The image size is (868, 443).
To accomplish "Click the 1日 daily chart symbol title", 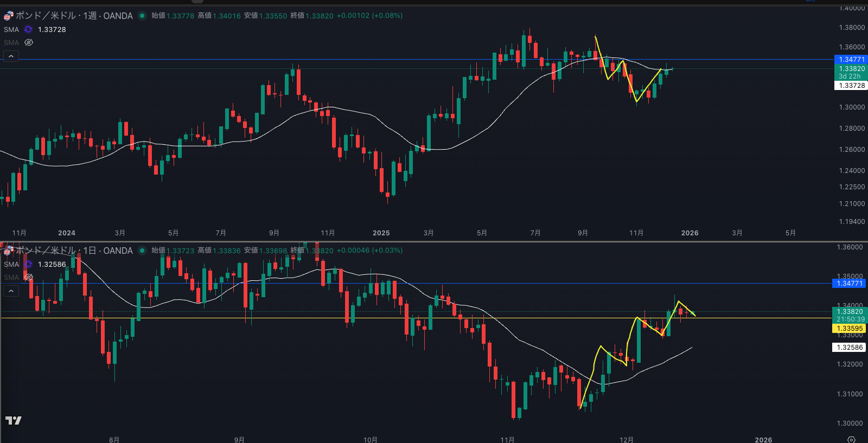I will pyautogui.click(x=89, y=251).
